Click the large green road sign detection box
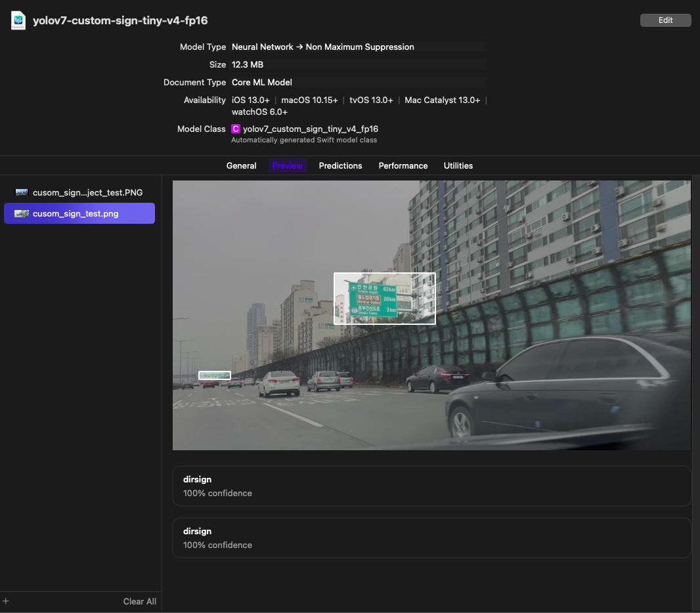 click(x=385, y=299)
